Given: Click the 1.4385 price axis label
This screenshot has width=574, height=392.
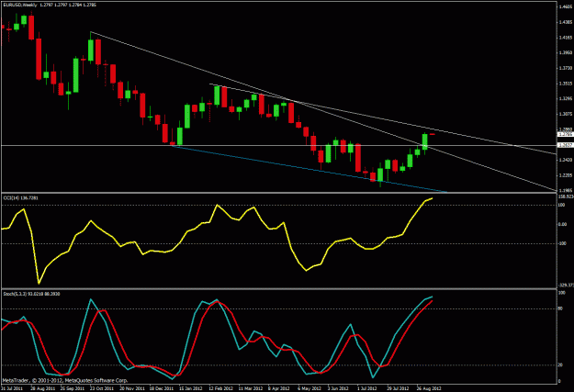Looking at the screenshot, I should [x=565, y=22].
